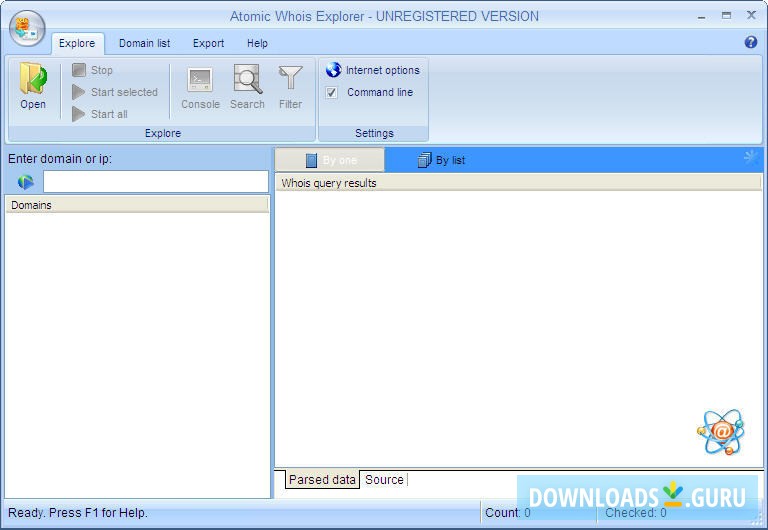This screenshot has height=530, width=768.
Task: Open the Domain list ribbon tab
Action: [144, 43]
